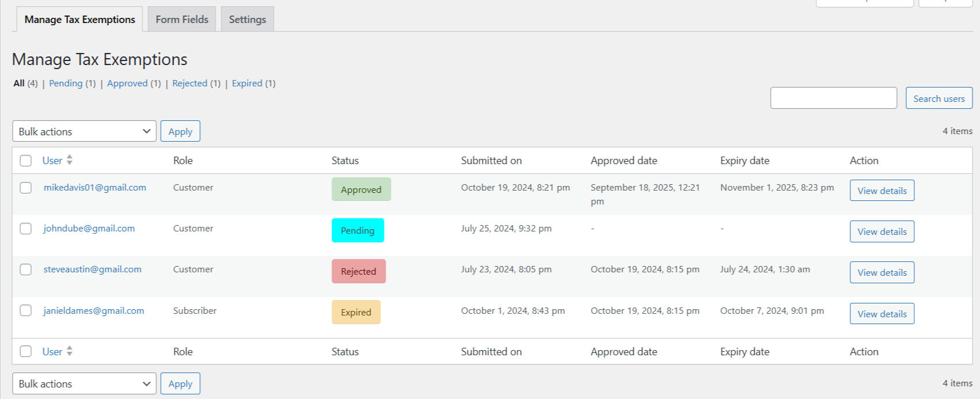The height and width of the screenshot is (399, 980).
Task: View details for steveaustin@gmail.com
Action: [x=881, y=272]
